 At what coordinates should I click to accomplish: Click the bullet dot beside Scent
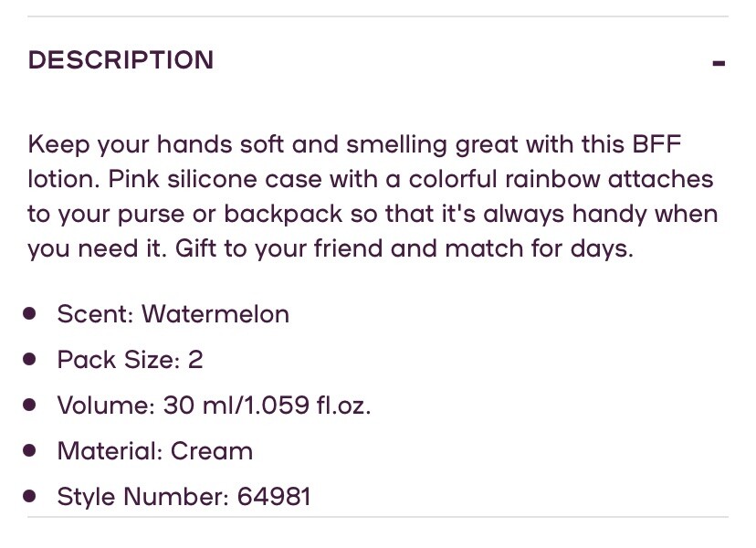(30, 313)
